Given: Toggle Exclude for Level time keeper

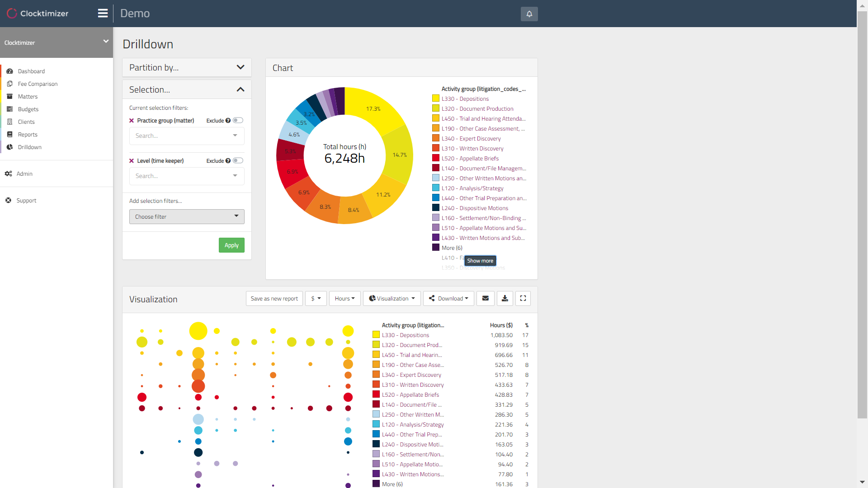Looking at the screenshot, I should coord(238,161).
